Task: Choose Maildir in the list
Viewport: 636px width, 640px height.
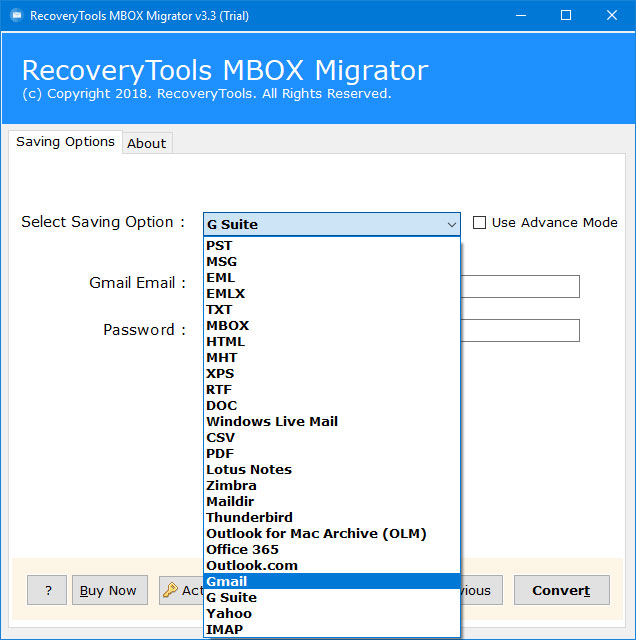Action: click(332, 501)
